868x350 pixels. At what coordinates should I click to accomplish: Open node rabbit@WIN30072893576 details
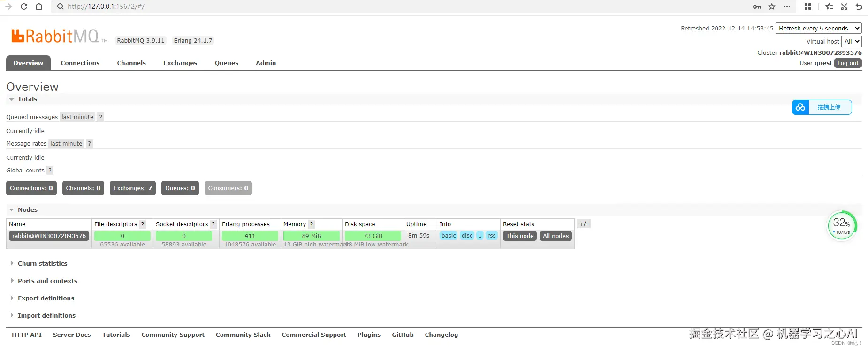[x=49, y=236]
